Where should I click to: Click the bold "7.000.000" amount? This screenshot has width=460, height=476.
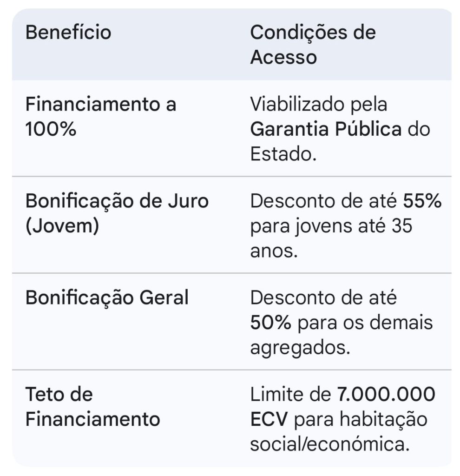[386, 395]
